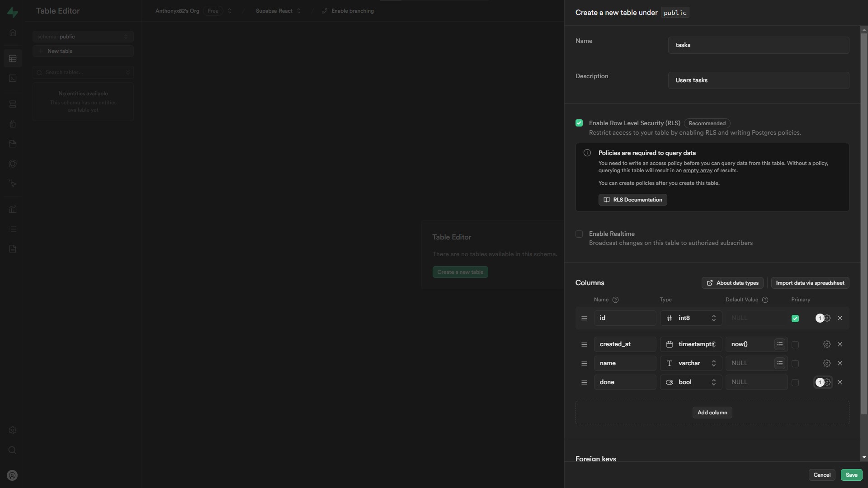The height and width of the screenshot is (488, 868).
Task: Open settings gear for name column
Action: click(826, 363)
